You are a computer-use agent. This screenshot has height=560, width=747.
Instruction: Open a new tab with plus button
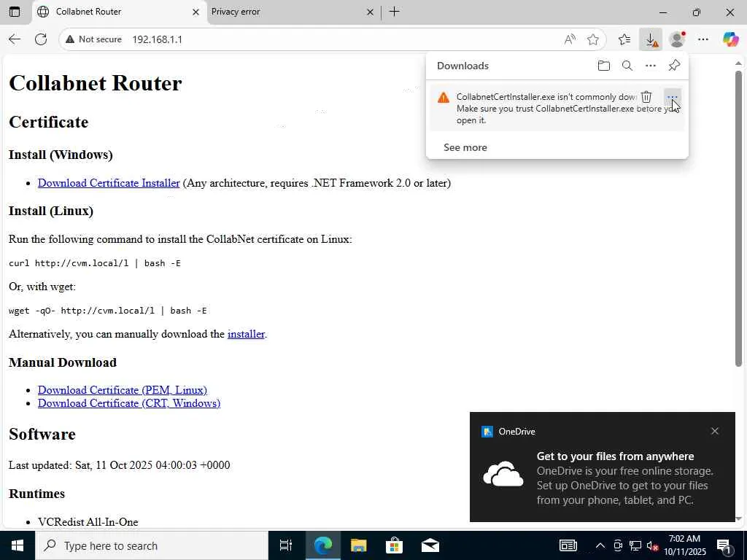[395, 12]
